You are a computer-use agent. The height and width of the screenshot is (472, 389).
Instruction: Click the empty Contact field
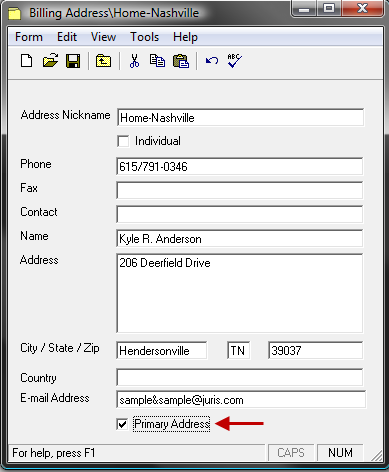click(240, 214)
